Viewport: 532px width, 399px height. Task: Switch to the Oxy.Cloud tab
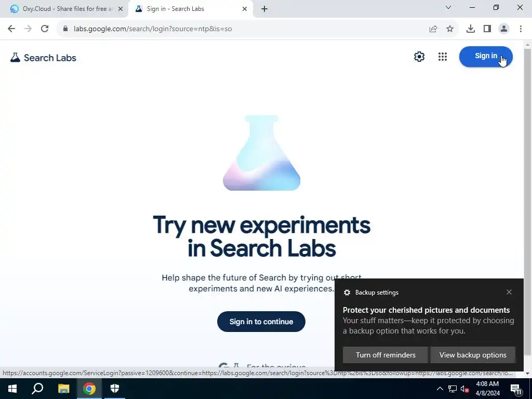click(64, 9)
